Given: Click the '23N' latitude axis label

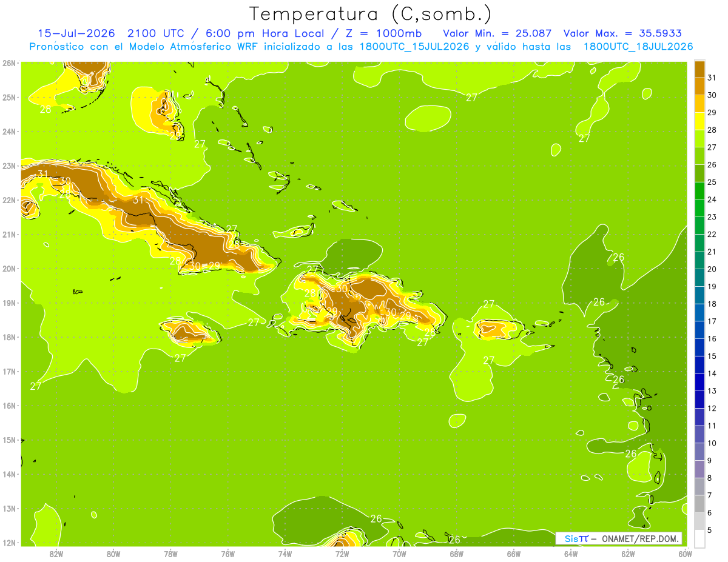Looking at the screenshot, I should click(x=9, y=166).
